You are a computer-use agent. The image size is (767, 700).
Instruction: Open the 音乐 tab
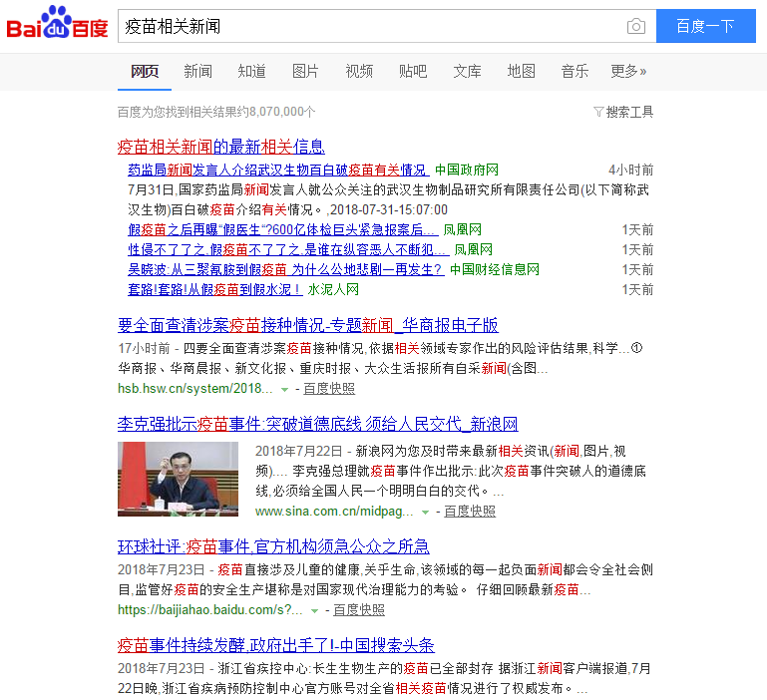click(575, 72)
